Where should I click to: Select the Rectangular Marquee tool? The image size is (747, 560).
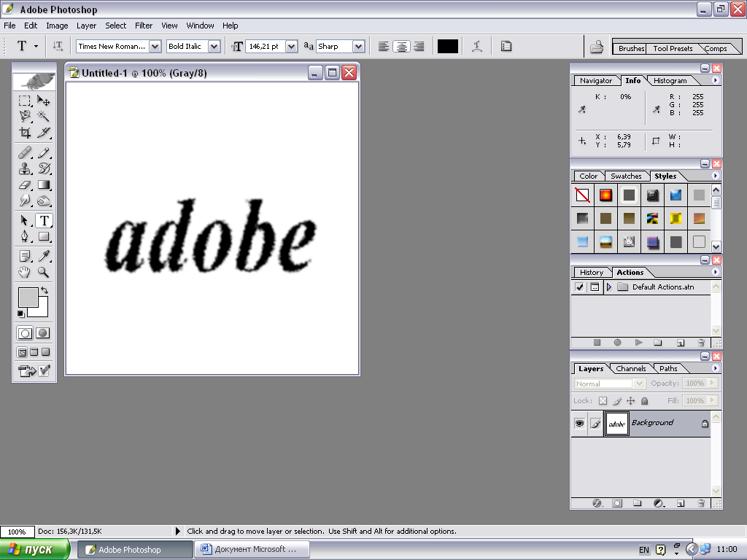(25, 101)
